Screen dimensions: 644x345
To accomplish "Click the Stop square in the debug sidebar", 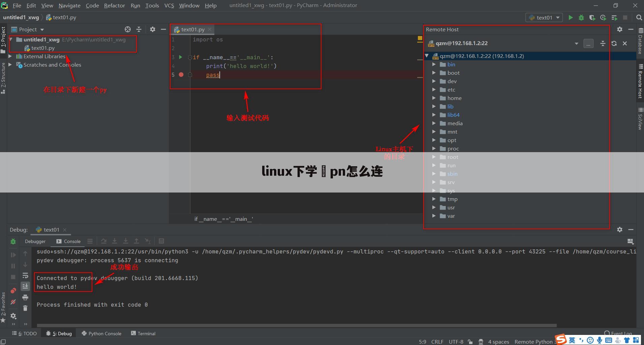I will pos(13,277).
